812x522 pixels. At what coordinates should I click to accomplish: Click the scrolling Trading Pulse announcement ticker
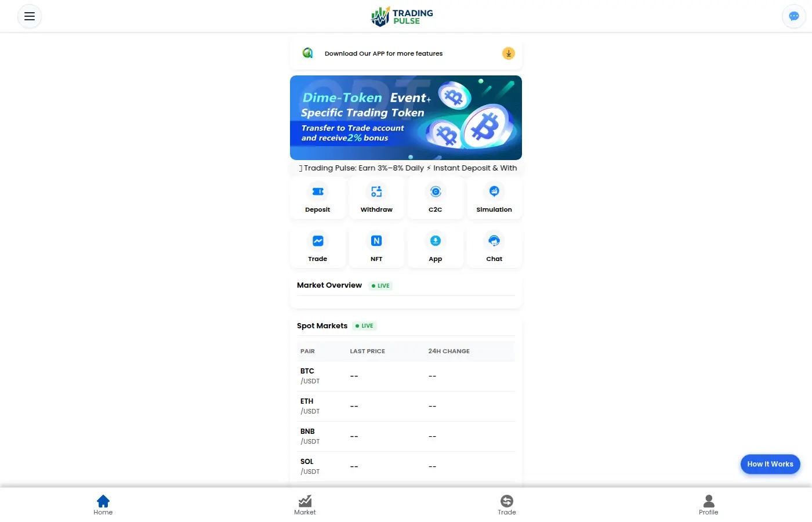pyautogui.click(x=406, y=168)
